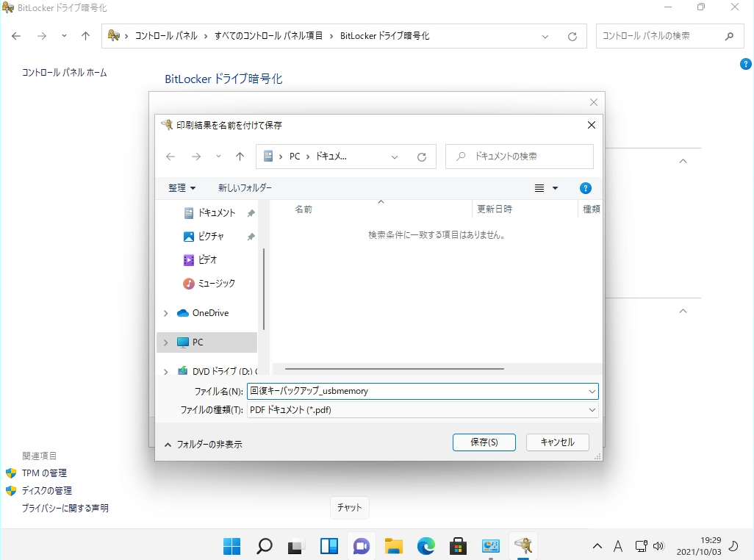Launch Microsoft Edge from the taskbar
Image resolution: width=754 pixels, height=560 pixels.
coord(426,546)
